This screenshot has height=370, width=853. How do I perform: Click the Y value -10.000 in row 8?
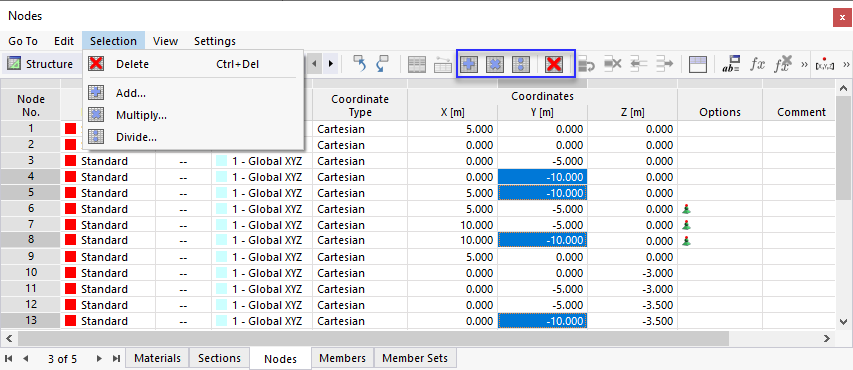[542, 240]
